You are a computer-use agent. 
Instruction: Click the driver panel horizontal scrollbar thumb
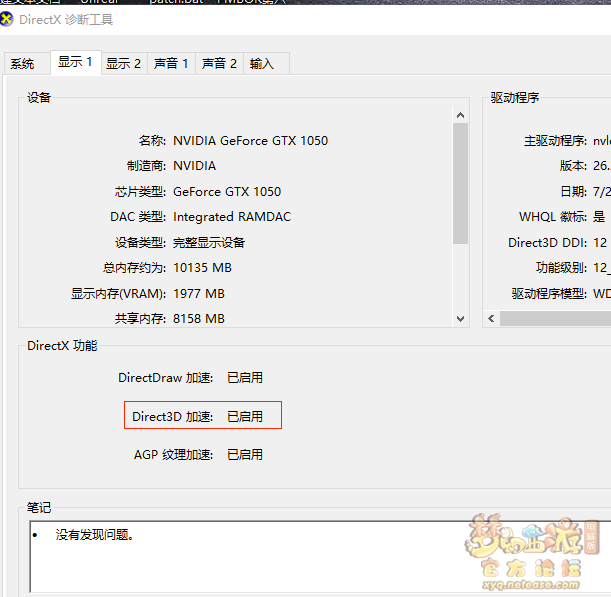pos(555,318)
